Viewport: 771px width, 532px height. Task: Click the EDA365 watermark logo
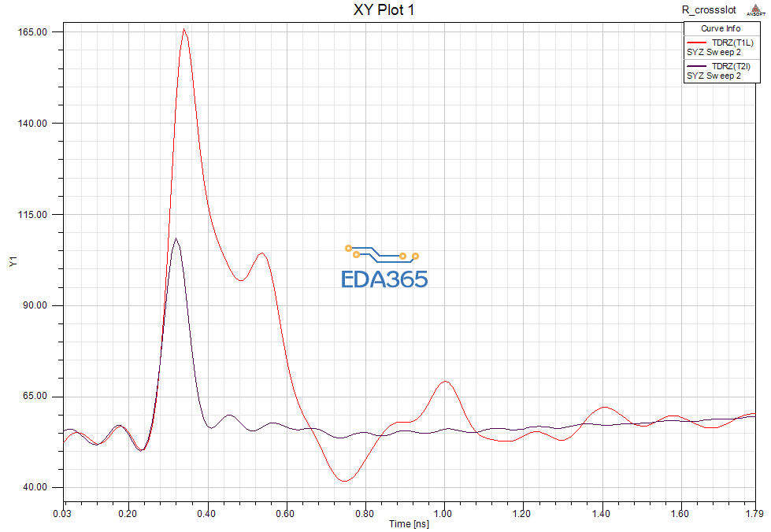tap(384, 267)
